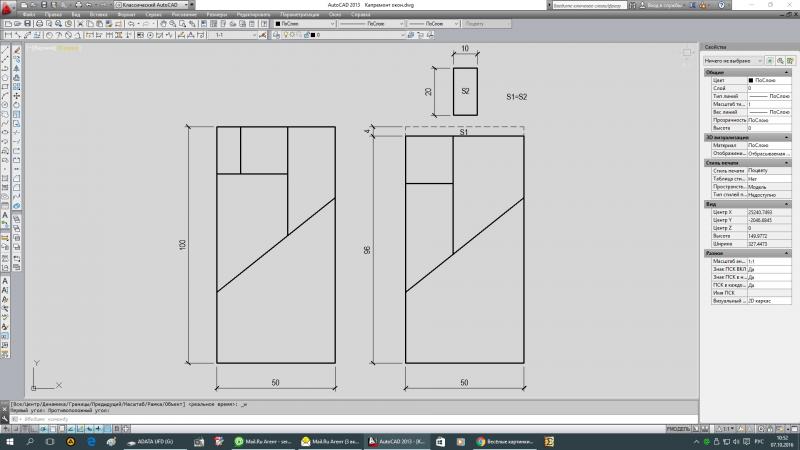Toggle Grid display in status bar
Screen dimensions: 800x450
24,429
